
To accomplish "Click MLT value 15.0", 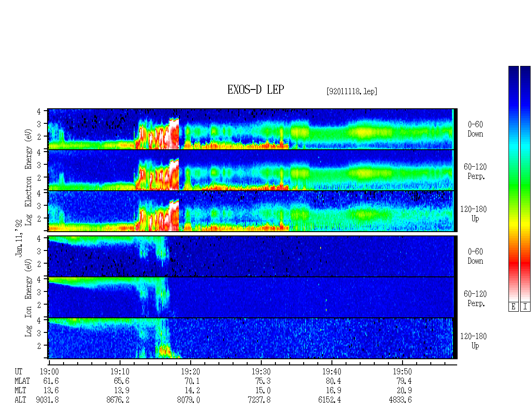I will tap(263, 391).
